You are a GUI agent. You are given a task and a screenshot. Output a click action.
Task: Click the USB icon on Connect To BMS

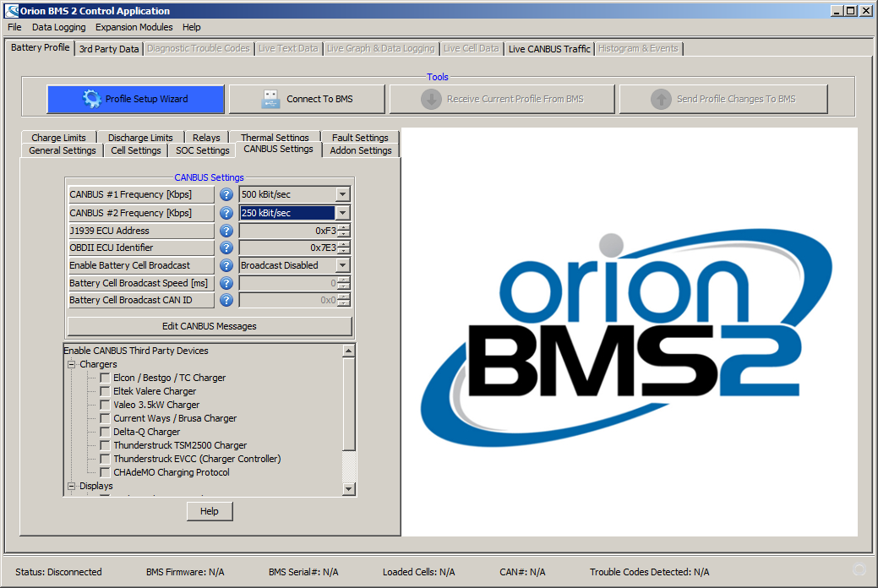point(270,99)
